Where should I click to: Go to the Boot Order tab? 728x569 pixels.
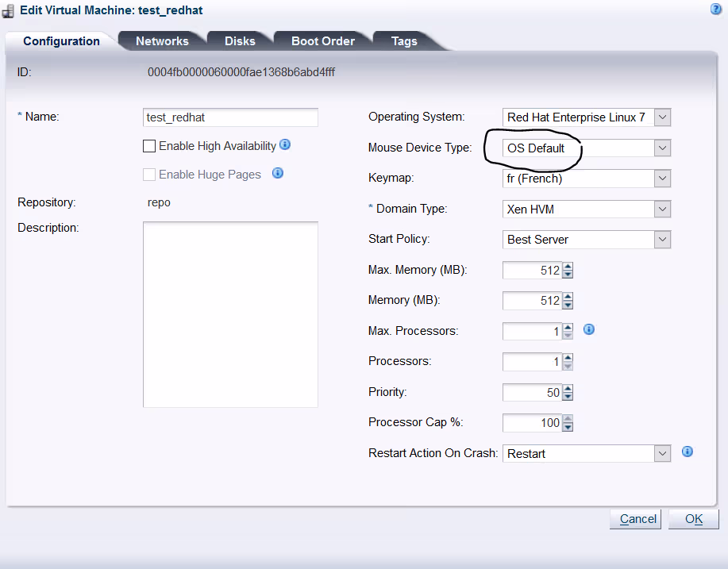point(322,41)
